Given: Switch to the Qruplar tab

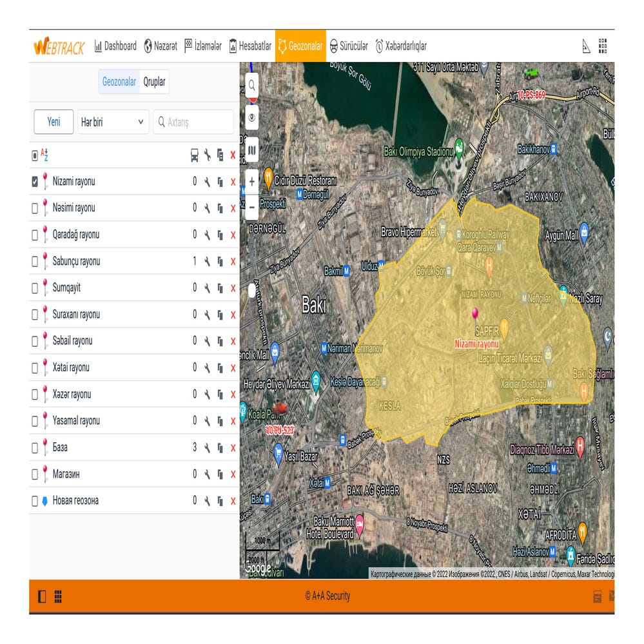Looking at the screenshot, I should click(x=155, y=82).
